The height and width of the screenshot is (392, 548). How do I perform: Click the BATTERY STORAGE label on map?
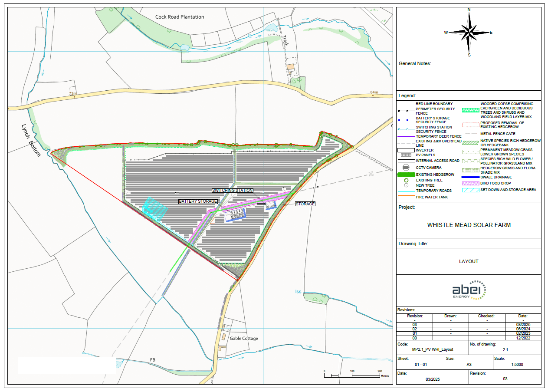tap(198, 201)
